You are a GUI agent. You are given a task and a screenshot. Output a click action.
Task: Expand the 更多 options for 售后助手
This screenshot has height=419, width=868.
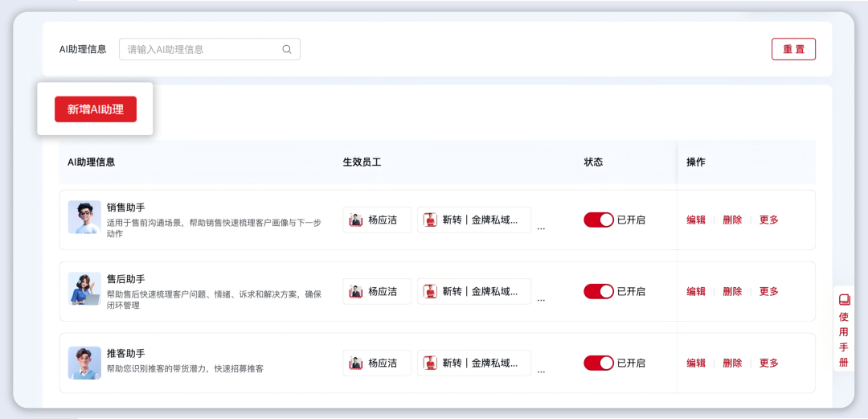pyautogui.click(x=768, y=291)
